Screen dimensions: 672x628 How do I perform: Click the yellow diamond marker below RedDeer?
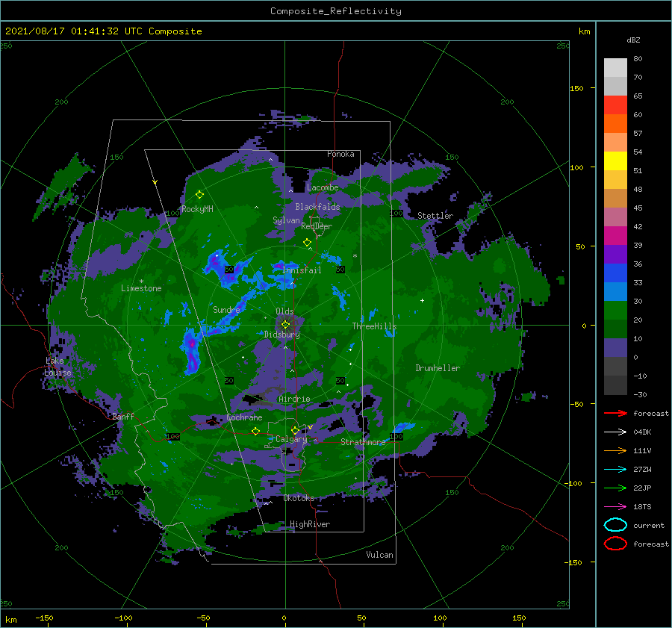307,243
